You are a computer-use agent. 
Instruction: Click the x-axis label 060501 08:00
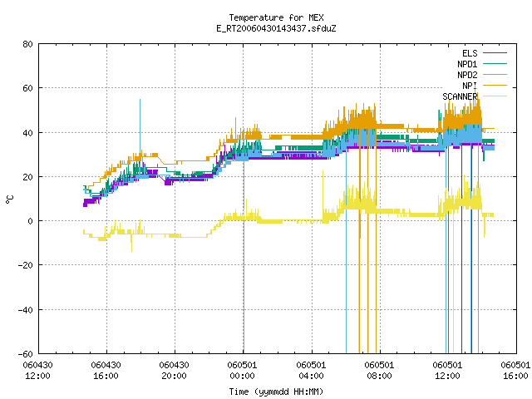[x=379, y=370]
